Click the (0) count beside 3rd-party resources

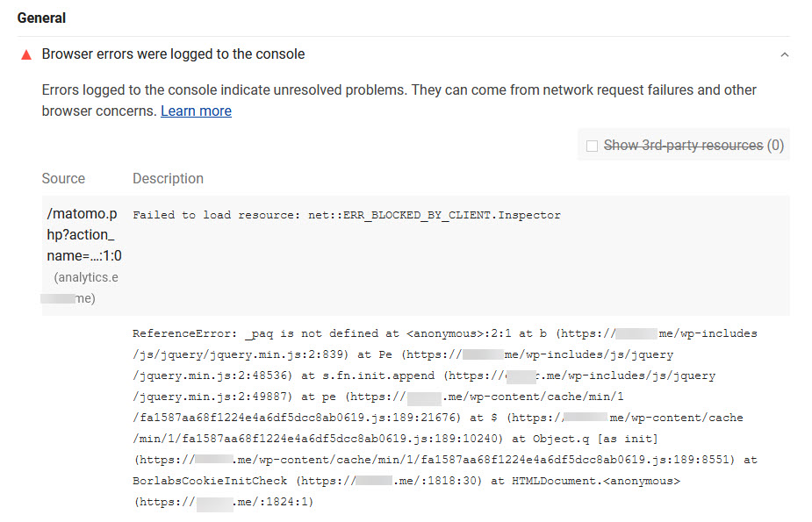click(x=775, y=146)
